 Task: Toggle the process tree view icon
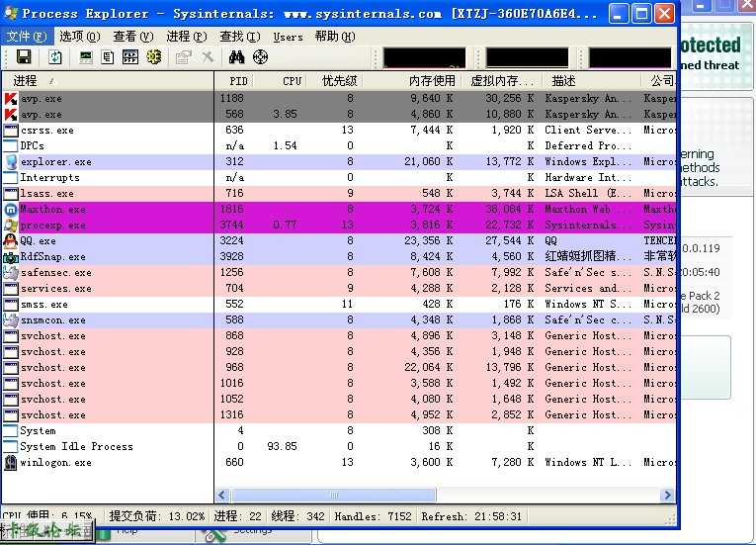[x=108, y=57]
